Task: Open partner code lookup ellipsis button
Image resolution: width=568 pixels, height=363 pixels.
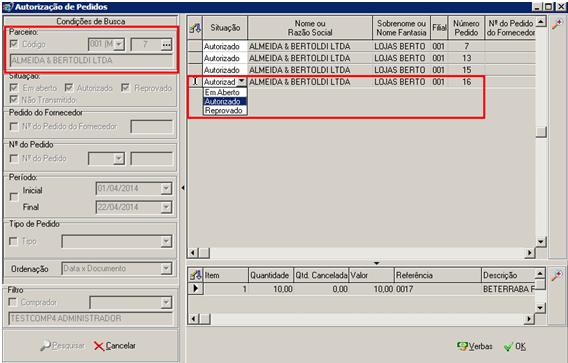Action: tap(166, 45)
